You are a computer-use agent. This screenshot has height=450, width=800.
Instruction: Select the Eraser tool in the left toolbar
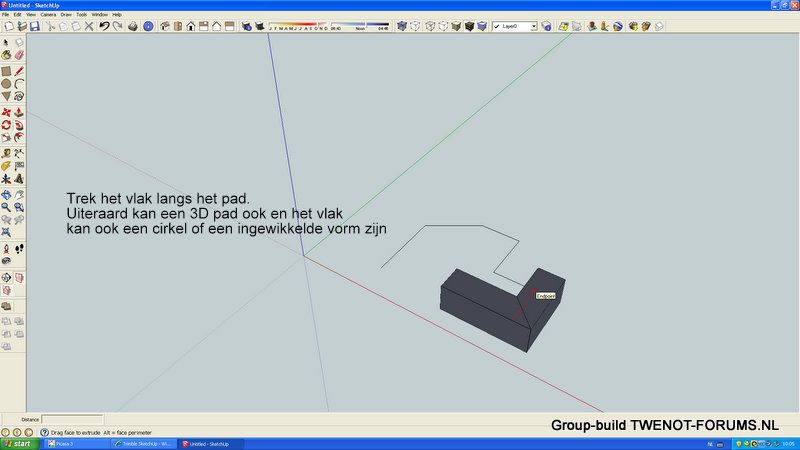tap(19, 55)
